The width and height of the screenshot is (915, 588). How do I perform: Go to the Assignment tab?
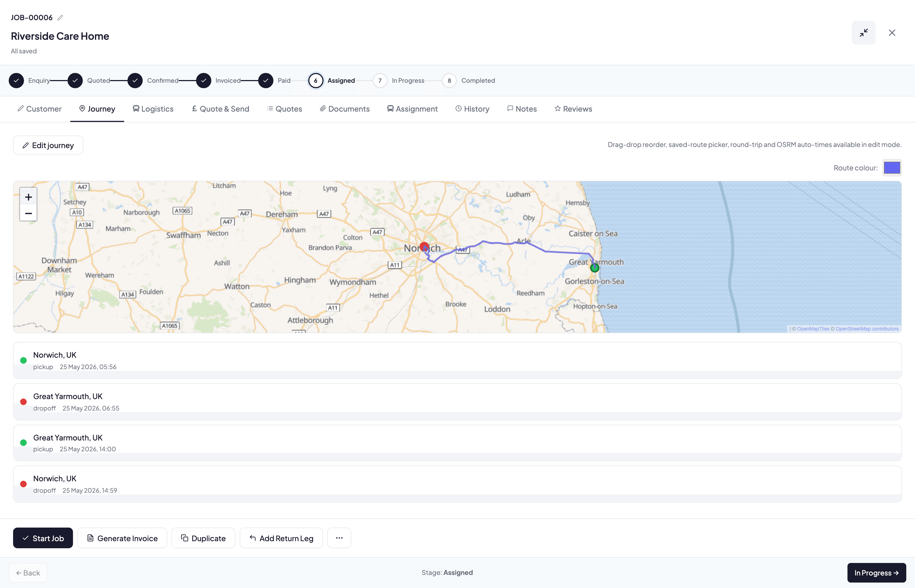(x=413, y=109)
